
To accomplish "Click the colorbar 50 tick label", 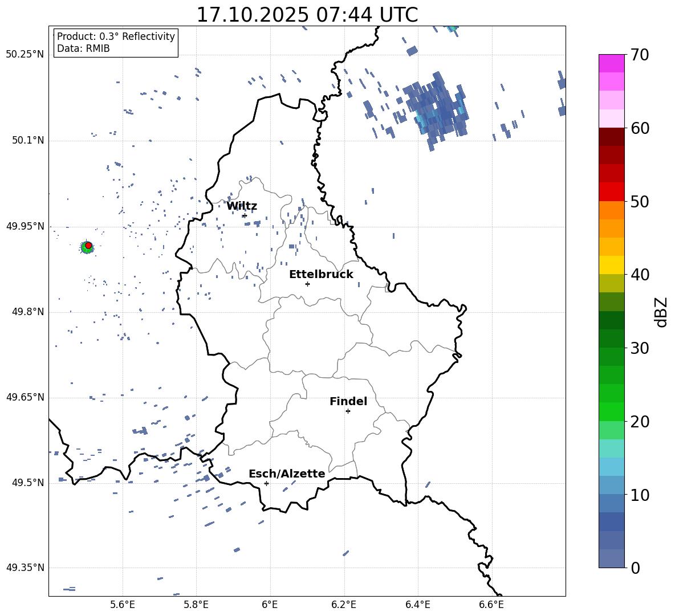I will coord(640,201).
